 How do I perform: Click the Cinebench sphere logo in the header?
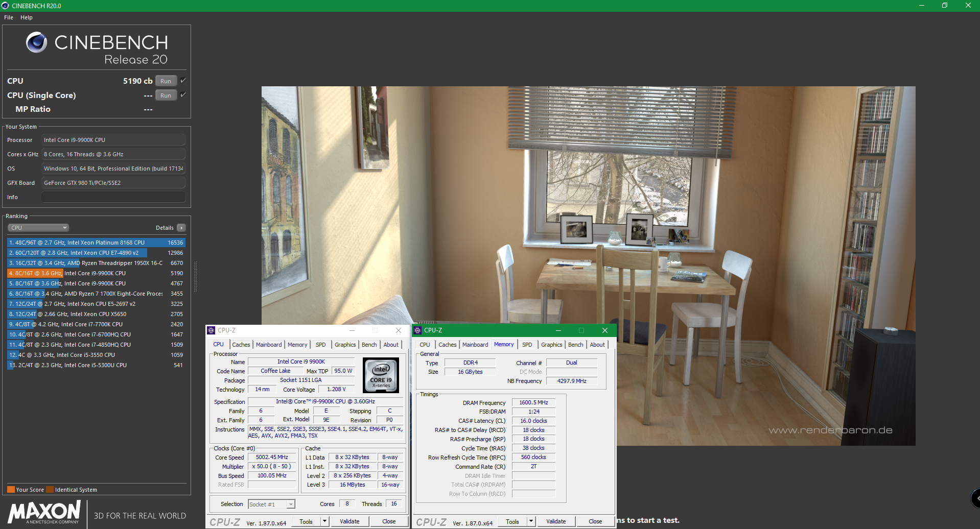pyautogui.click(x=37, y=42)
